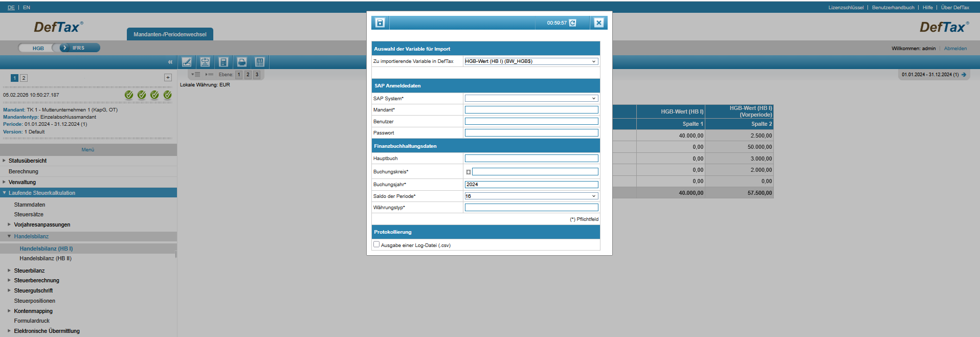
Task: Click the XLS export toolbar icon
Action: click(260, 62)
